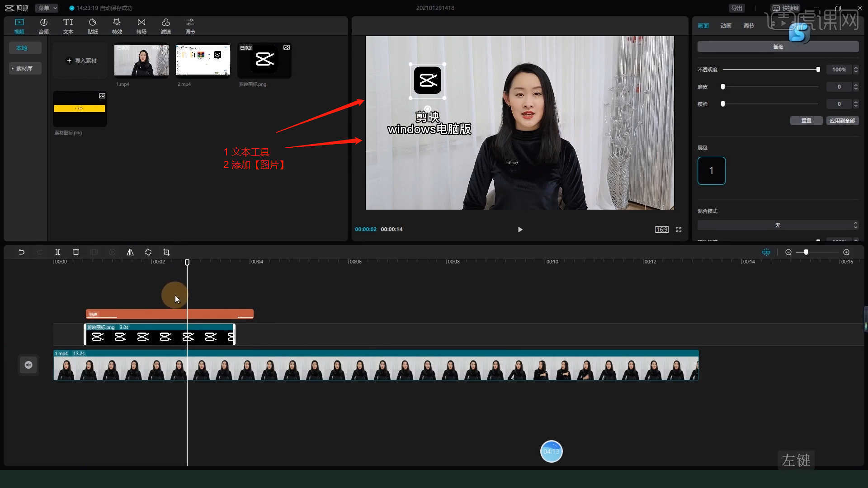Select the 剪映图标.png thumbnail
This screenshot has height=488, width=868.
pyautogui.click(x=264, y=61)
